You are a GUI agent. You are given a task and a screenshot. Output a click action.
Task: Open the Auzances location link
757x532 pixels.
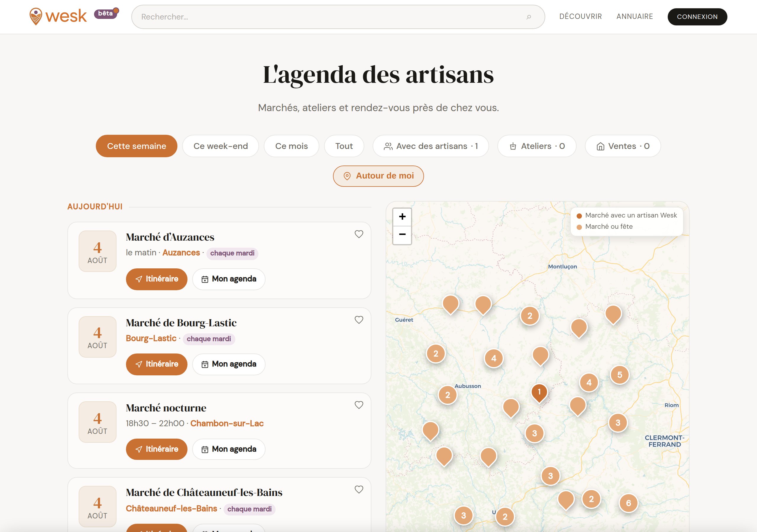181,253
